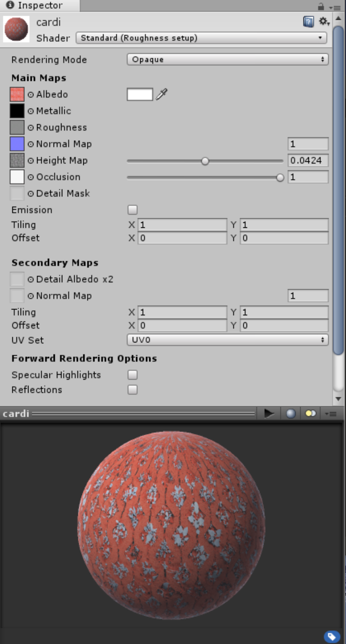Image resolution: width=346 pixels, height=644 pixels.
Task: Click the Albedo texture slot thumbnail
Action: (x=17, y=94)
